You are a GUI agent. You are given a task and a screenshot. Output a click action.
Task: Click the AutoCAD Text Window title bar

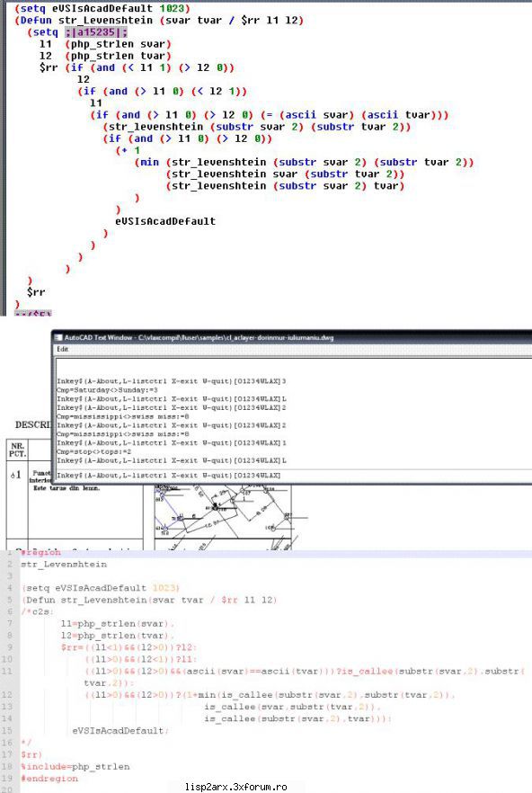(292, 337)
